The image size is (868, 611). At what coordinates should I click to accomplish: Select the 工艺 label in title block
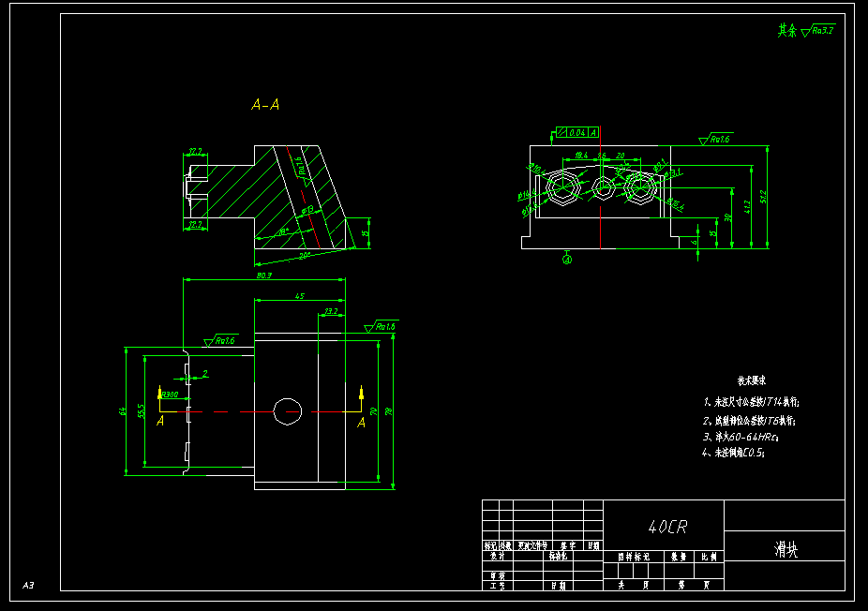click(x=497, y=586)
